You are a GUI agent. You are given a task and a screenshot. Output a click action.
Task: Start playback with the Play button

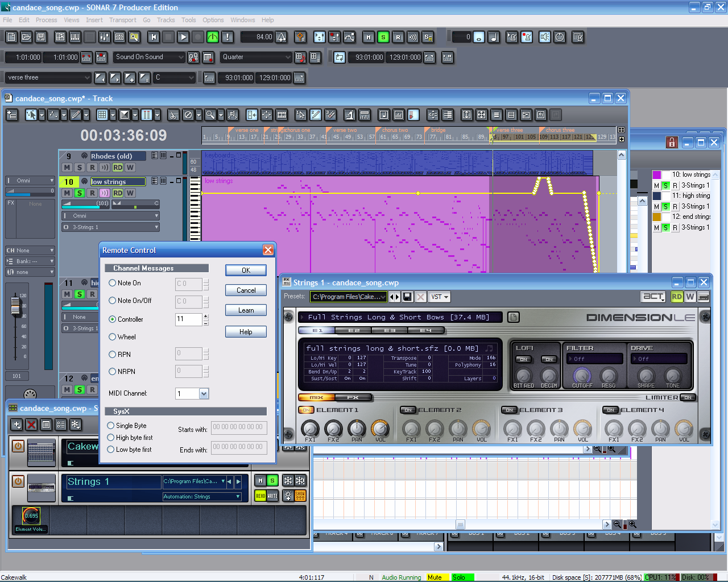[183, 37]
